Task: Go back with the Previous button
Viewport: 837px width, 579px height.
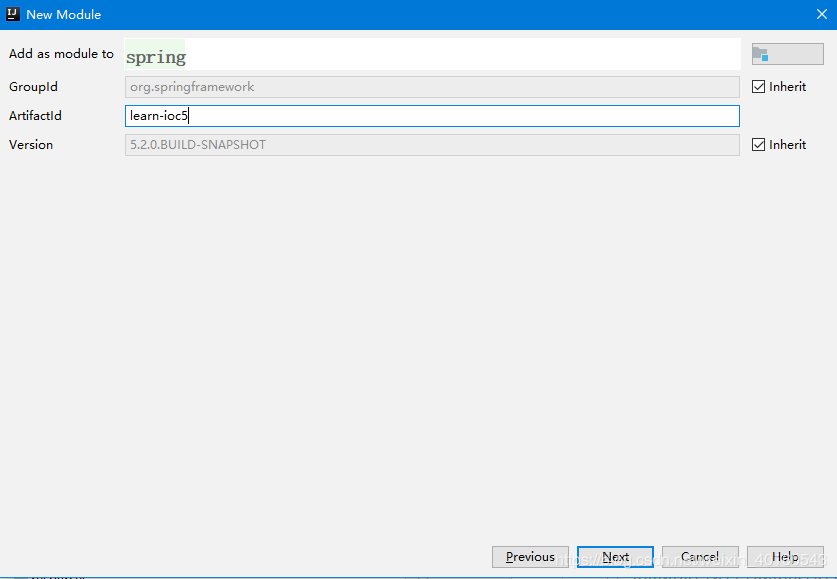Action: [x=530, y=557]
